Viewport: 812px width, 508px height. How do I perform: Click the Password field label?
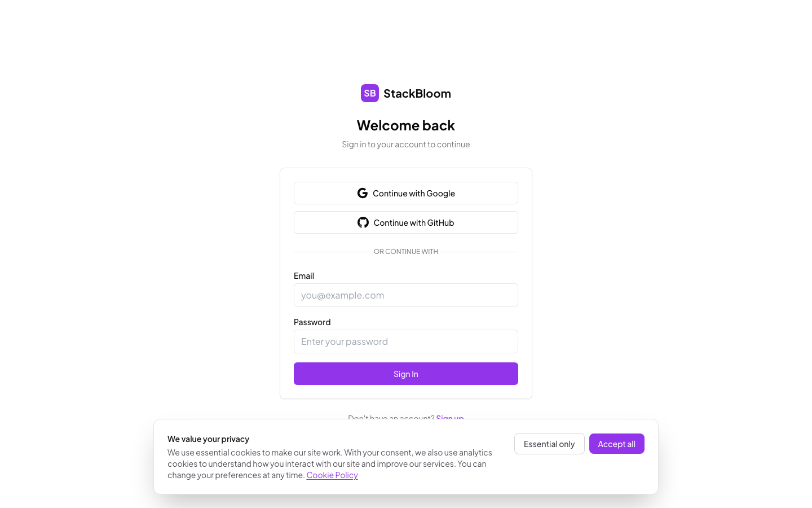pyautogui.click(x=312, y=322)
